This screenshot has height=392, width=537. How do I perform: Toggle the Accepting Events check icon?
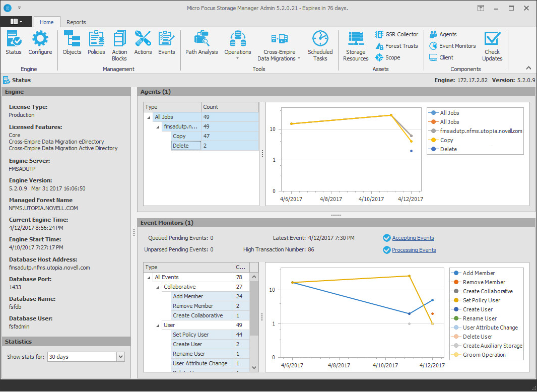[387, 238]
